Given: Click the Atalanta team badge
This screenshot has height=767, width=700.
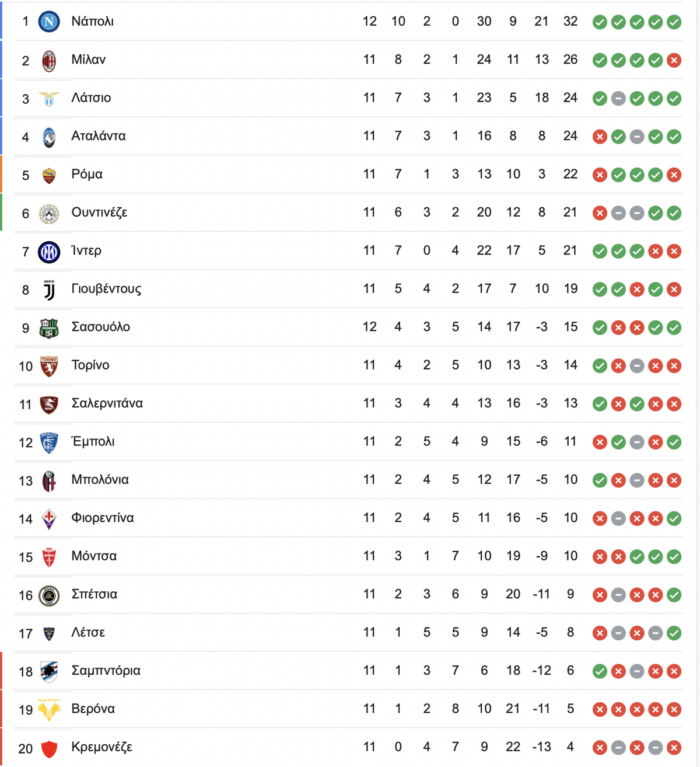Looking at the screenshot, I should point(49,137).
